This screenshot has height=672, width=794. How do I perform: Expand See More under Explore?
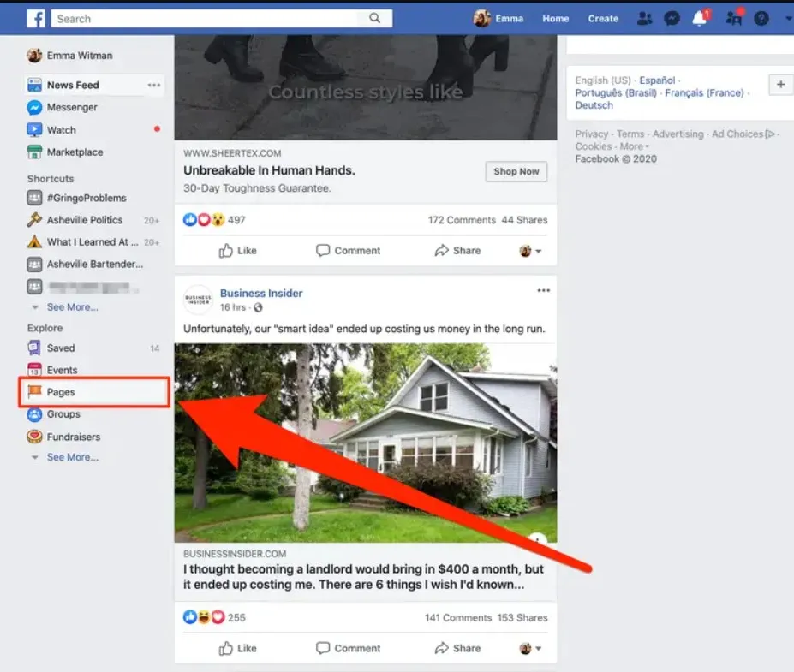point(73,457)
